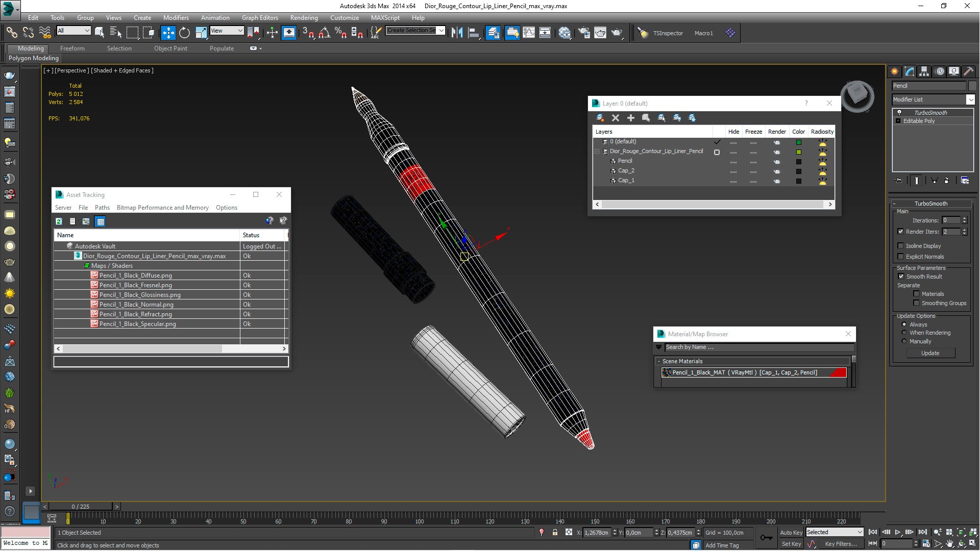The width and height of the screenshot is (980, 551).
Task: Enable Explicit Normals checkbox
Action: pyautogui.click(x=901, y=257)
